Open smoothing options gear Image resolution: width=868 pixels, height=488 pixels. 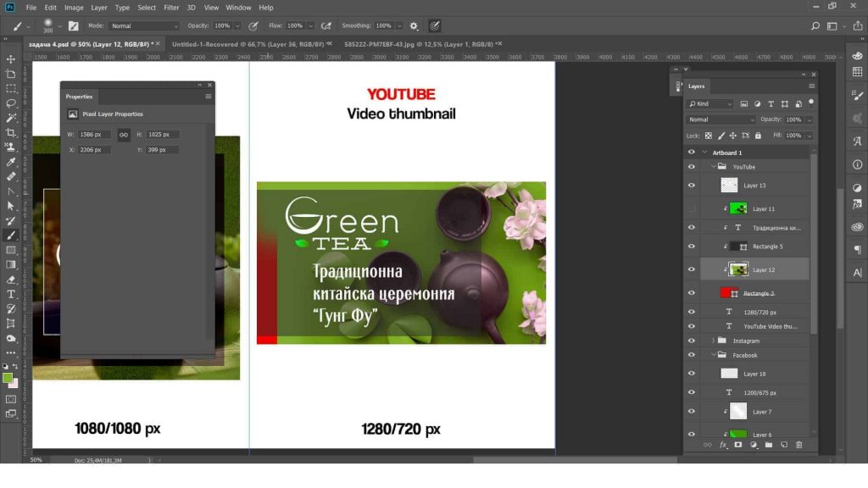coord(414,26)
